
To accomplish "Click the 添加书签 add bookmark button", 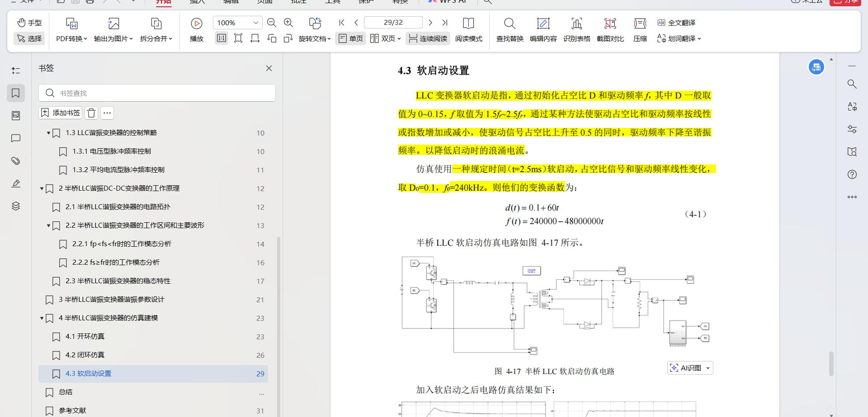I will [x=61, y=113].
